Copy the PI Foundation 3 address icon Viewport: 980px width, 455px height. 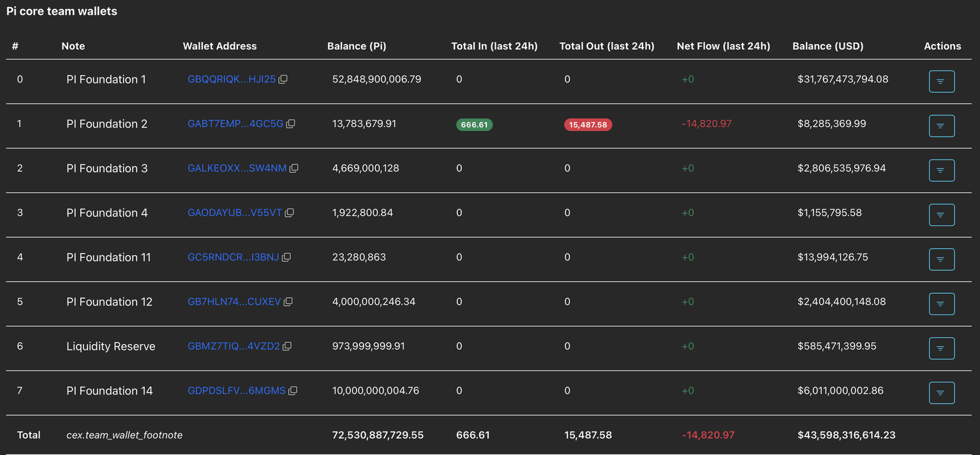[294, 168]
